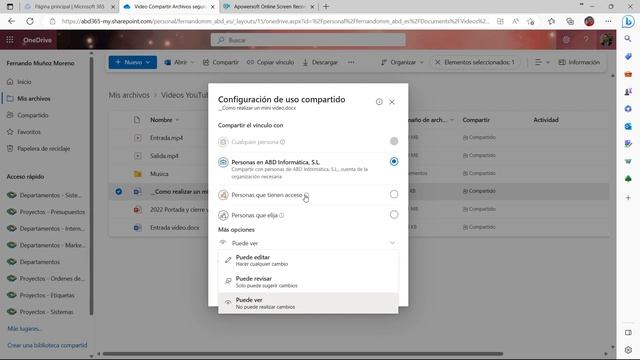Click Más lugares link
Screen dimensions: 640x360
point(24,329)
